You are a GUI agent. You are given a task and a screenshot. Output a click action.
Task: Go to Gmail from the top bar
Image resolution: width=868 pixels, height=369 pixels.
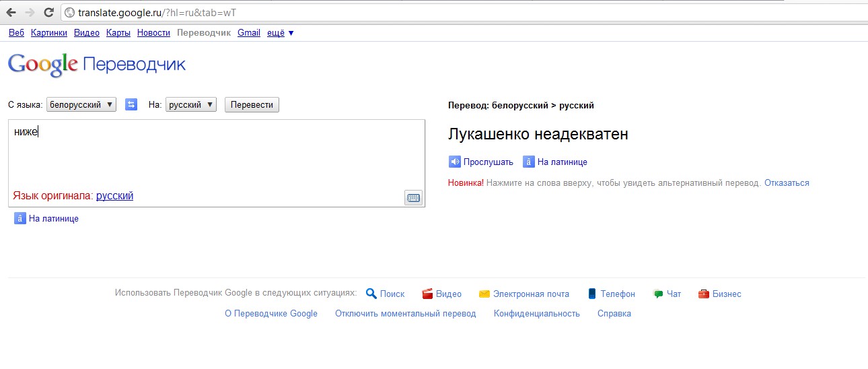pos(248,32)
